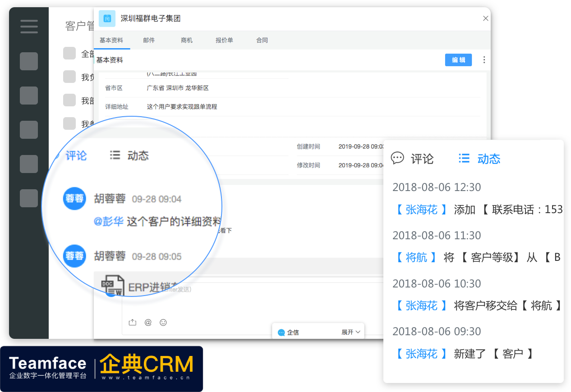Open the @ mention icon in comment box

point(147,322)
